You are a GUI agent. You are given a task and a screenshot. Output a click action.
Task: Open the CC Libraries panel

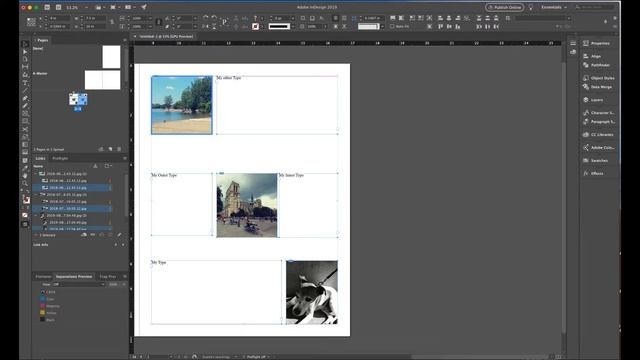tap(598, 134)
